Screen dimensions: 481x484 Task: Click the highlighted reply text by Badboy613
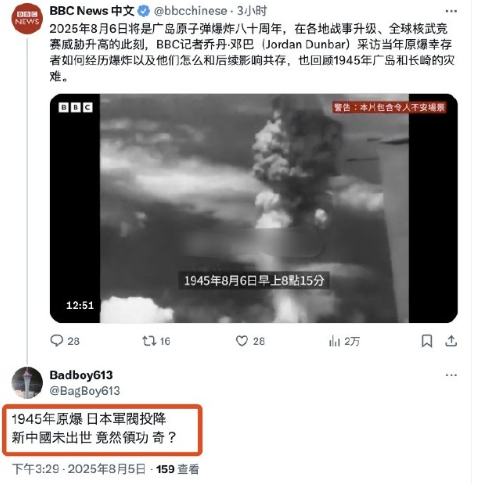tap(94, 428)
